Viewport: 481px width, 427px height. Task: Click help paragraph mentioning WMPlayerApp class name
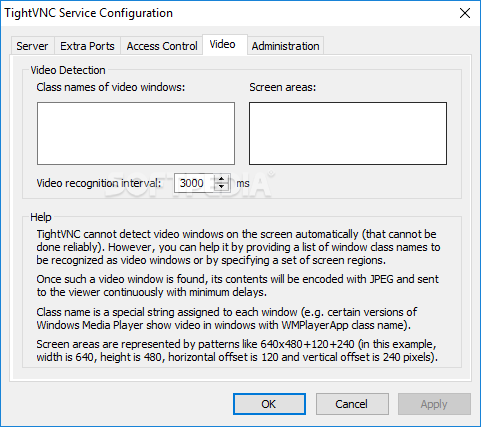[x=227, y=319]
